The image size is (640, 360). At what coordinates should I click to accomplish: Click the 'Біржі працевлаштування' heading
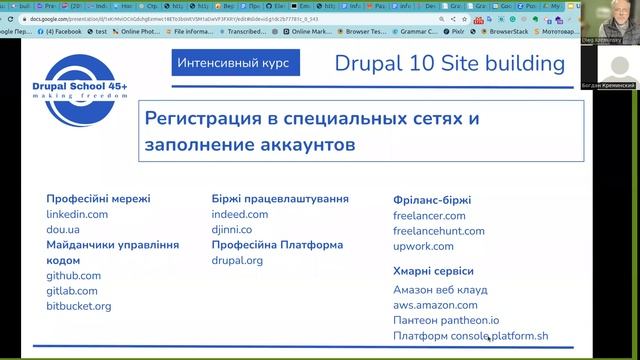tap(280, 199)
